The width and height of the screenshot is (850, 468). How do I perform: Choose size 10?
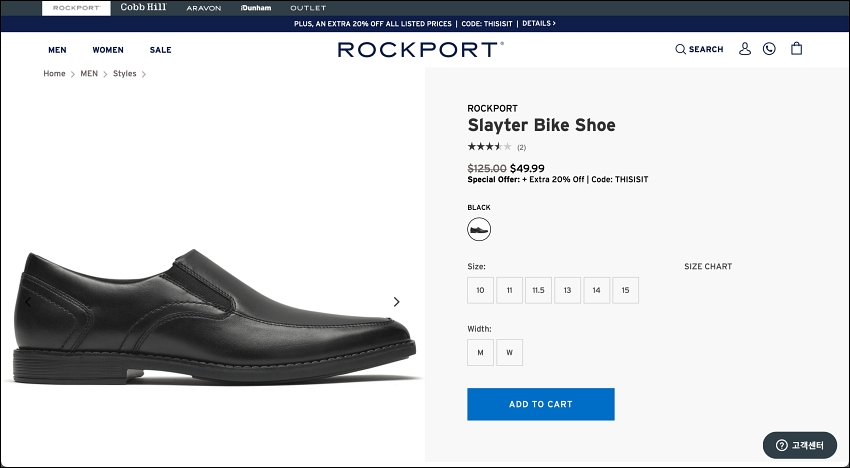point(480,290)
